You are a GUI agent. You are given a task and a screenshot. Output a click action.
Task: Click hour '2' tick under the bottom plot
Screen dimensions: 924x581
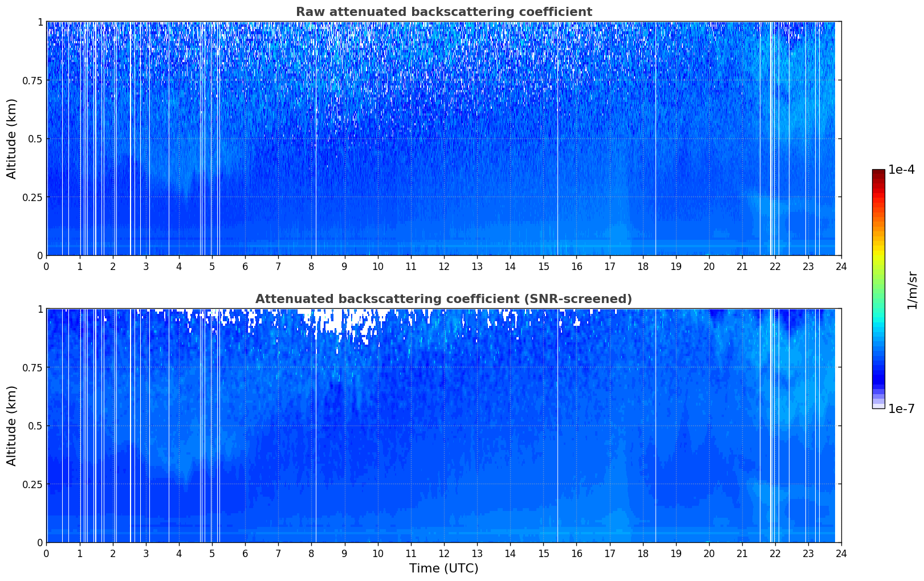tap(113, 554)
